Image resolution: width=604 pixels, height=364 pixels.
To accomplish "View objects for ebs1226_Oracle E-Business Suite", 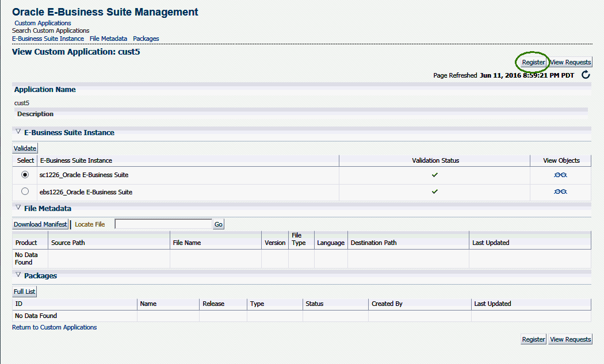I will [560, 192].
